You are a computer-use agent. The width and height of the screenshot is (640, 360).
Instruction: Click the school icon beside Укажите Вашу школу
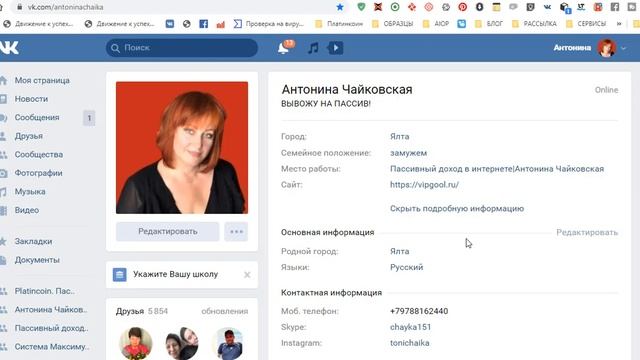[x=120, y=275]
